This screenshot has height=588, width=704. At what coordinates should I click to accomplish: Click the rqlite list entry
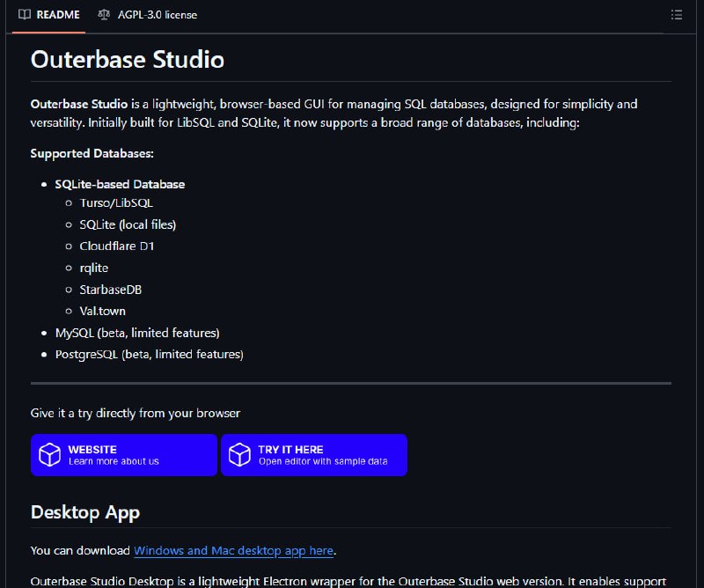click(94, 268)
